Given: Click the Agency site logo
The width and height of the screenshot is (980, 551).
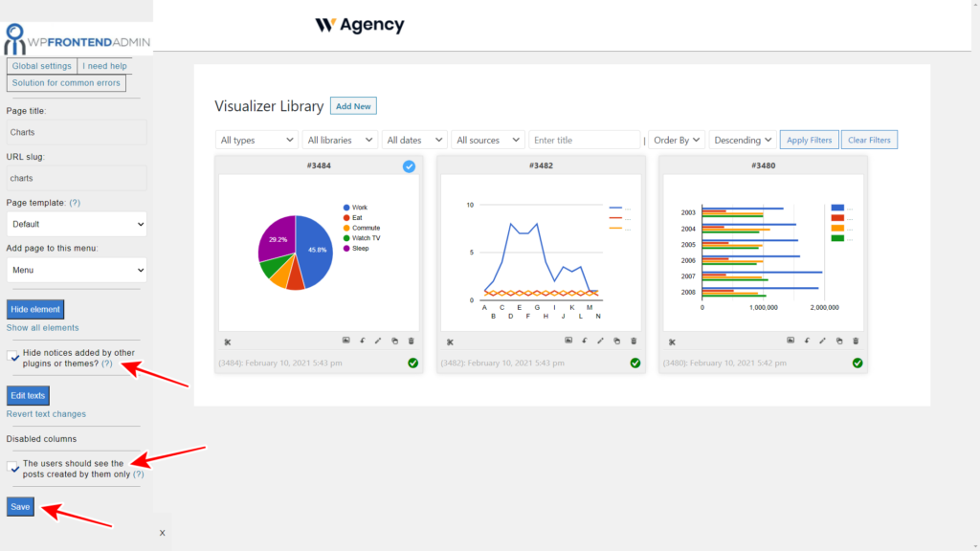Looking at the screenshot, I should point(359,26).
